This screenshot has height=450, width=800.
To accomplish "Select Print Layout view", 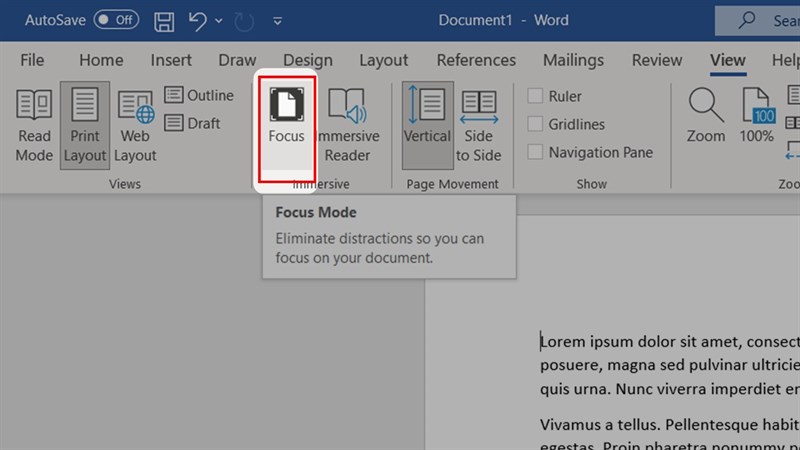I will (85, 126).
